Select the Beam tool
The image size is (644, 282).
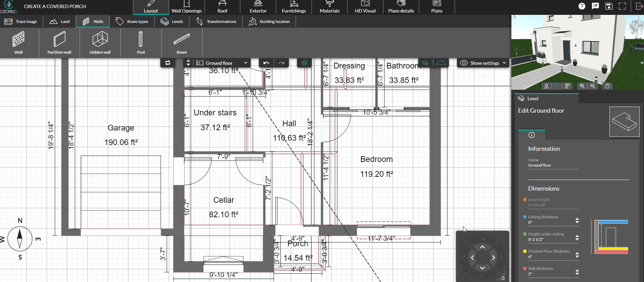pyautogui.click(x=182, y=43)
